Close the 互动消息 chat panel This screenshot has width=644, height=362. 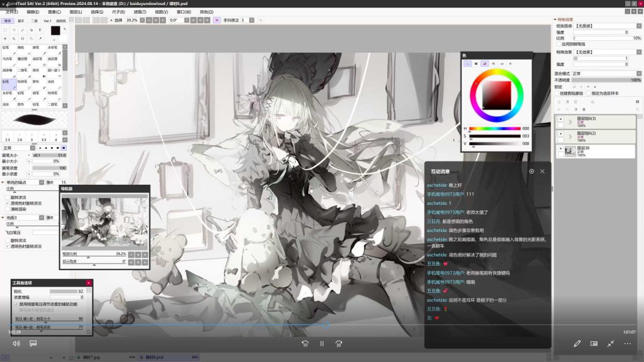[x=542, y=171]
